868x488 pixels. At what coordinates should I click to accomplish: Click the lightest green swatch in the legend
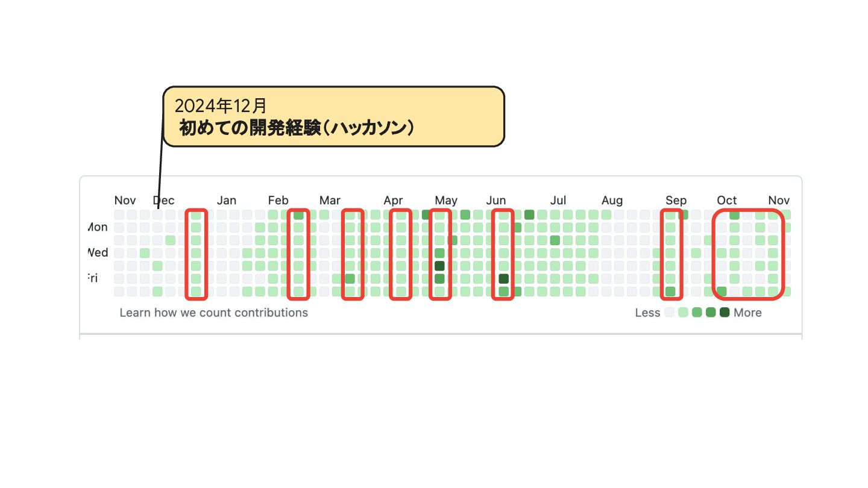[683, 312]
